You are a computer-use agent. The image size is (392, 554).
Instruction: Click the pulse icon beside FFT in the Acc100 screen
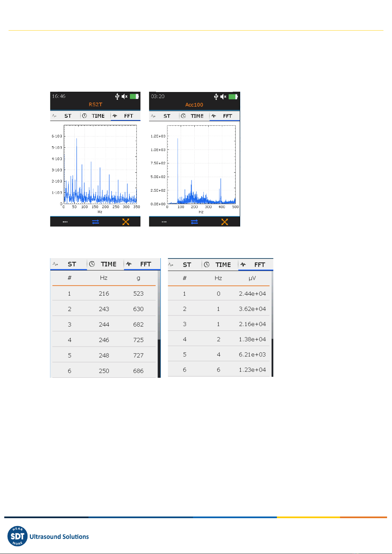point(214,116)
